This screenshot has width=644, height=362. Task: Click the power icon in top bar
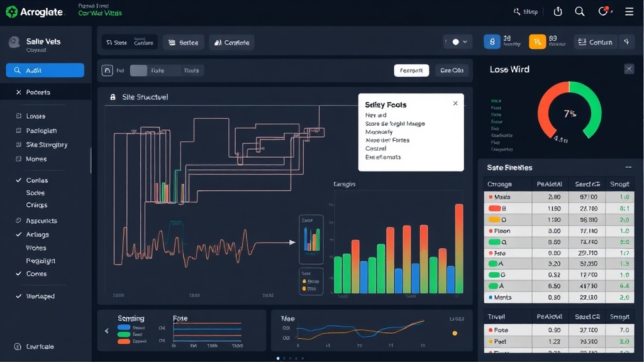click(x=558, y=11)
